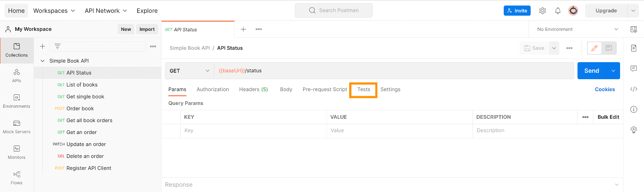Create a new collection with plus icon
Image resolution: width=644 pixels, height=192 pixels.
(42, 46)
